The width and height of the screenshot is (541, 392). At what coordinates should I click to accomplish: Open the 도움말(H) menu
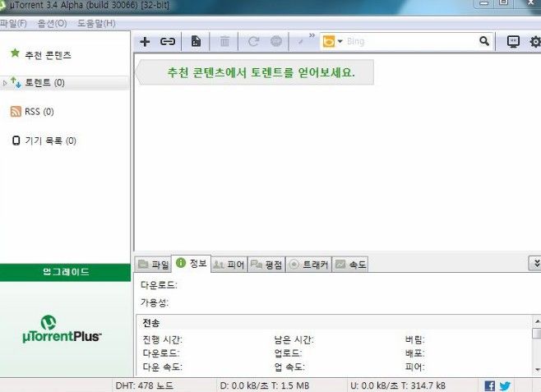[96, 24]
